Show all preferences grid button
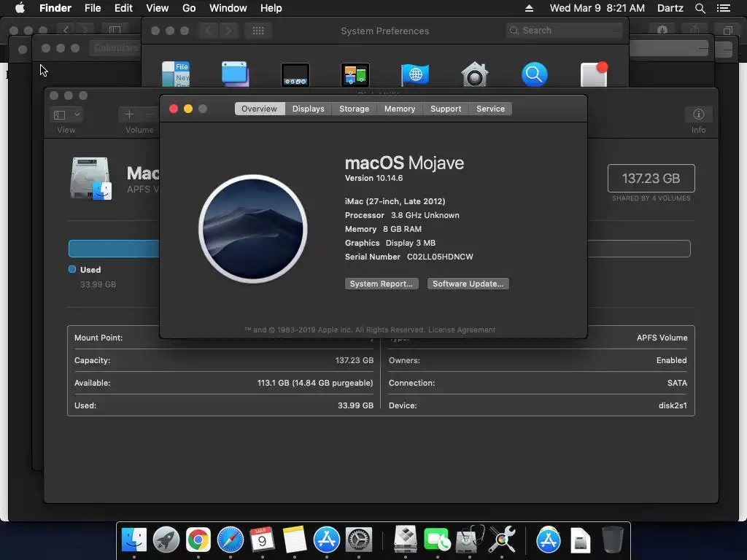 point(258,31)
